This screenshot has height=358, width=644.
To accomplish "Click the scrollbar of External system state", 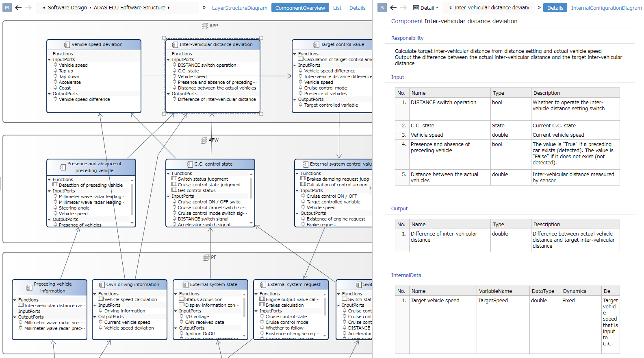I will click(245, 314).
